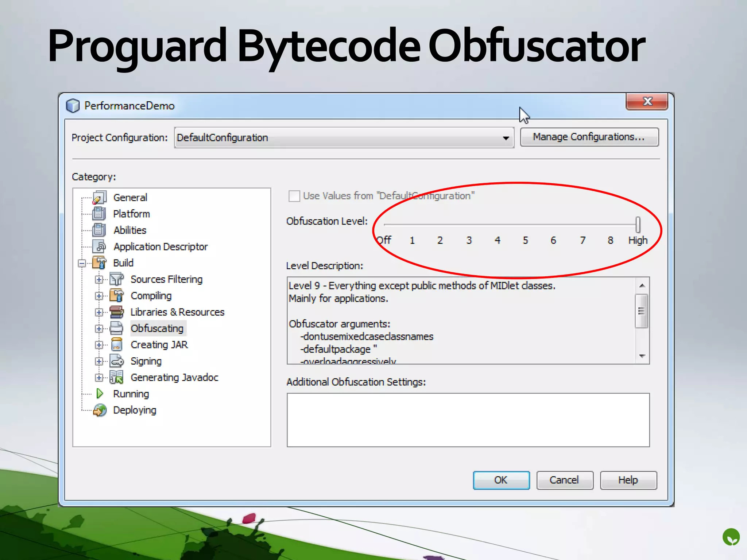
Task: Click the General category icon
Action: pyautogui.click(x=99, y=198)
